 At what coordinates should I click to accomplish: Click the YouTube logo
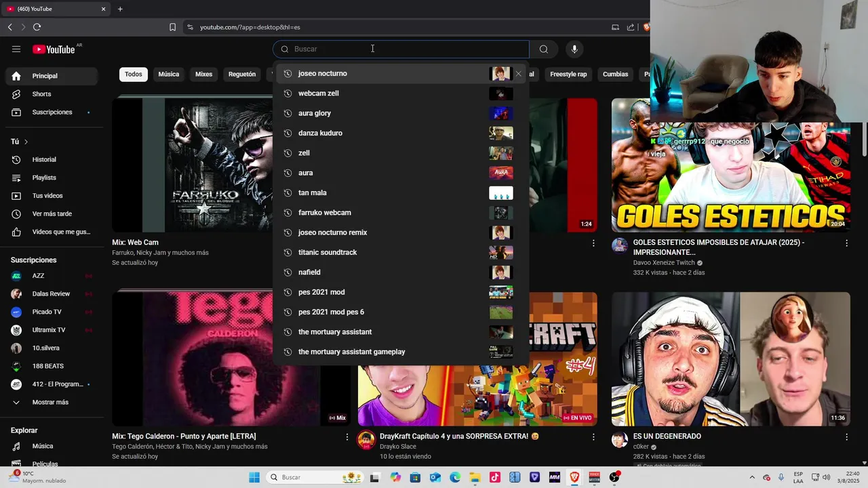(54, 49)
